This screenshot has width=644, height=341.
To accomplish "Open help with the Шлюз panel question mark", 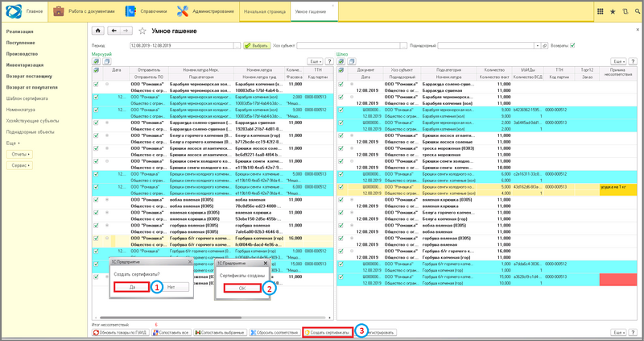I will (633, 62).
